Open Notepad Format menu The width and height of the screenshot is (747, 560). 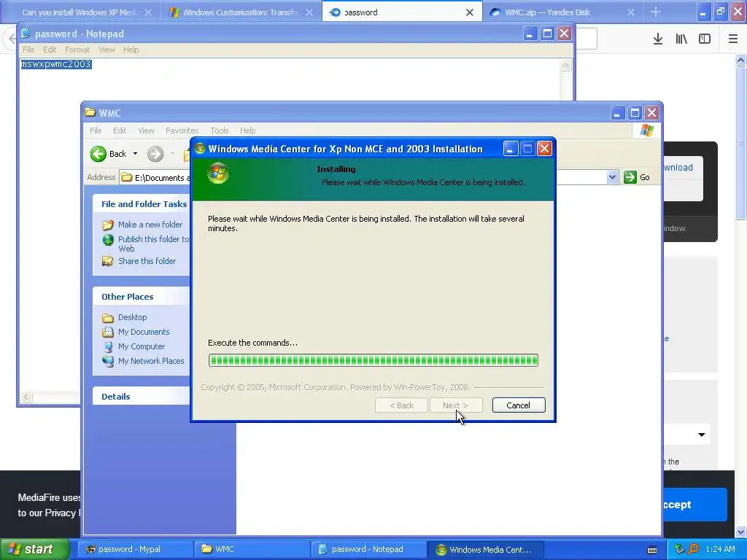click(x=77, y=50)
